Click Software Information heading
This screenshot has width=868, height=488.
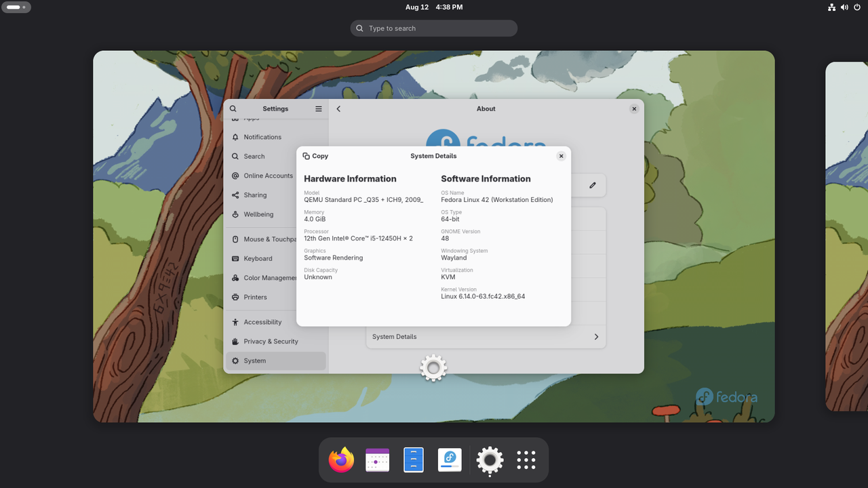[x=486, y=179]
